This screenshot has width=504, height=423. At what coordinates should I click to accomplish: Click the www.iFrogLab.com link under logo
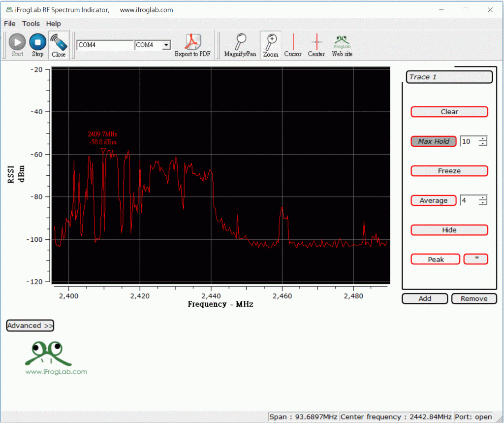tap(56, 372)
